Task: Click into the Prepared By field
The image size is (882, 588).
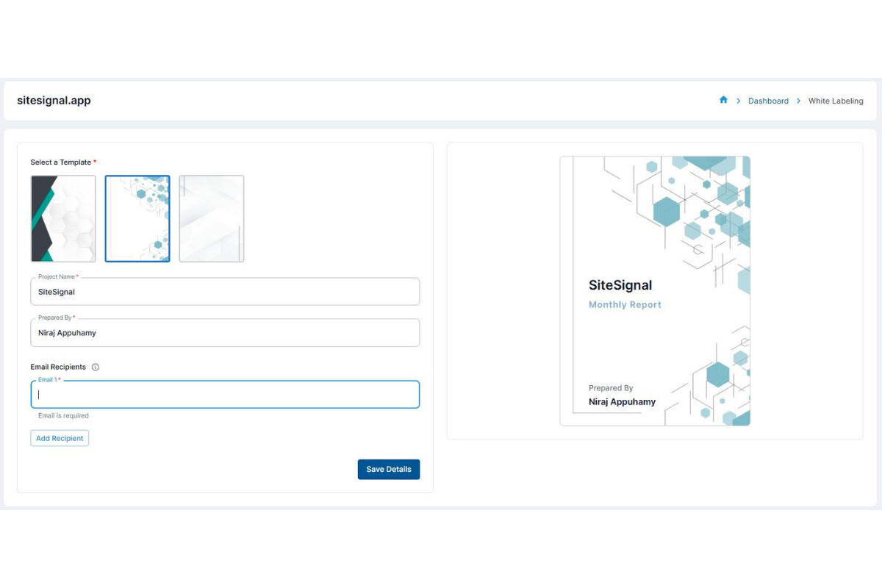Action: (x=225, y=333)
